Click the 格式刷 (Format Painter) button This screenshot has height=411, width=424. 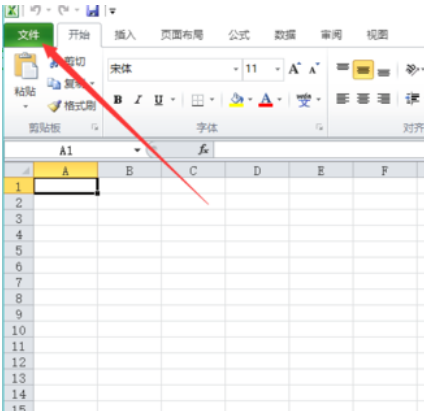(72, 106)
